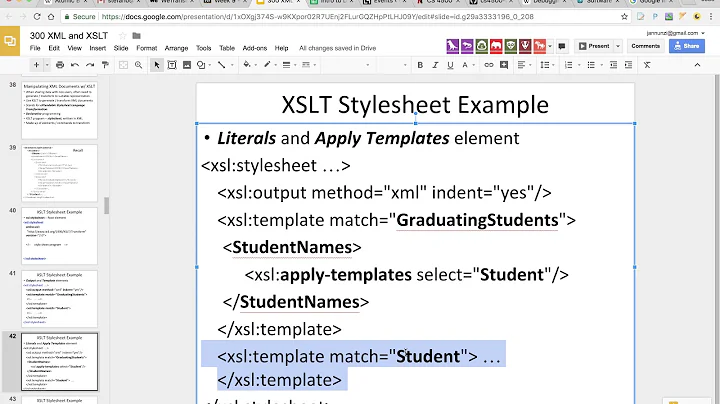Click the insert link icon
The image size is (720, 404).
click(489, 65)
